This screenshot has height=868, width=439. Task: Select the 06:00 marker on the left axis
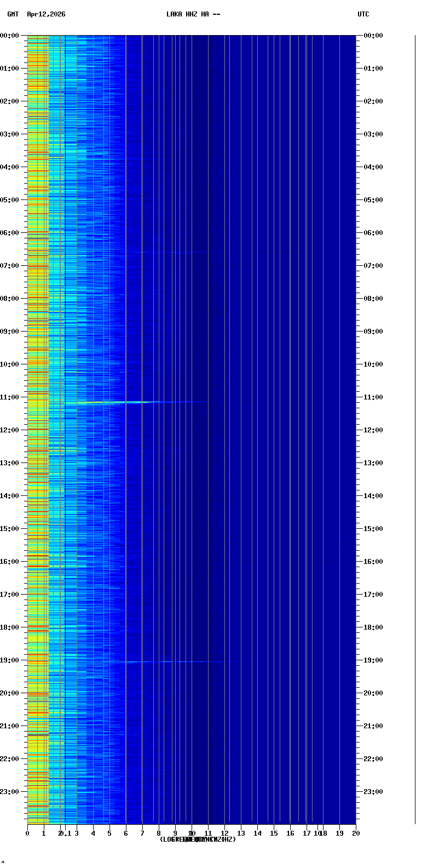[x=9, y=233]
